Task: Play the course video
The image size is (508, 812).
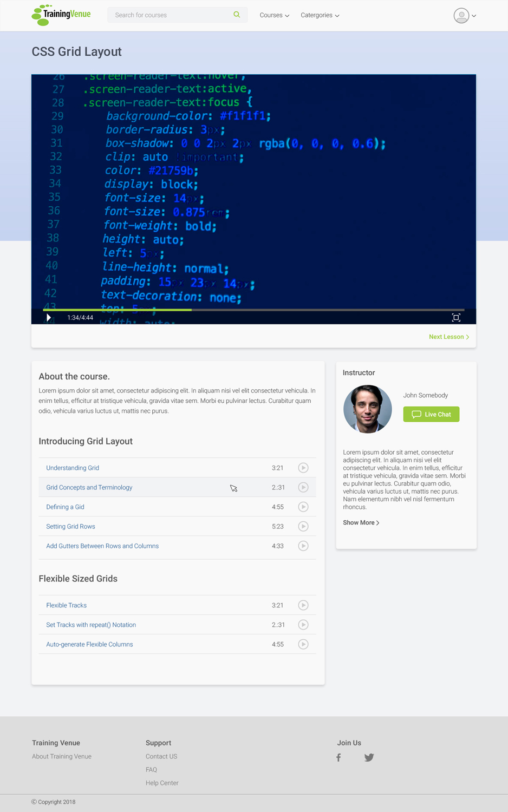Action: (x=49, y=318)
